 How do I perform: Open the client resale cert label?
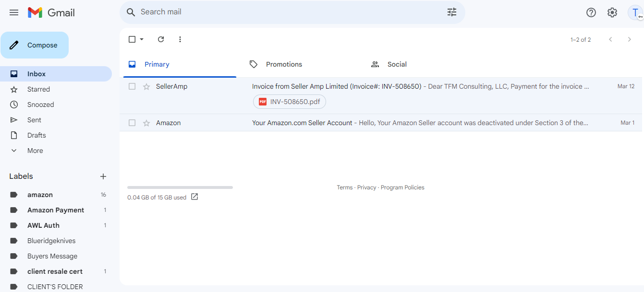coord(56,271)
